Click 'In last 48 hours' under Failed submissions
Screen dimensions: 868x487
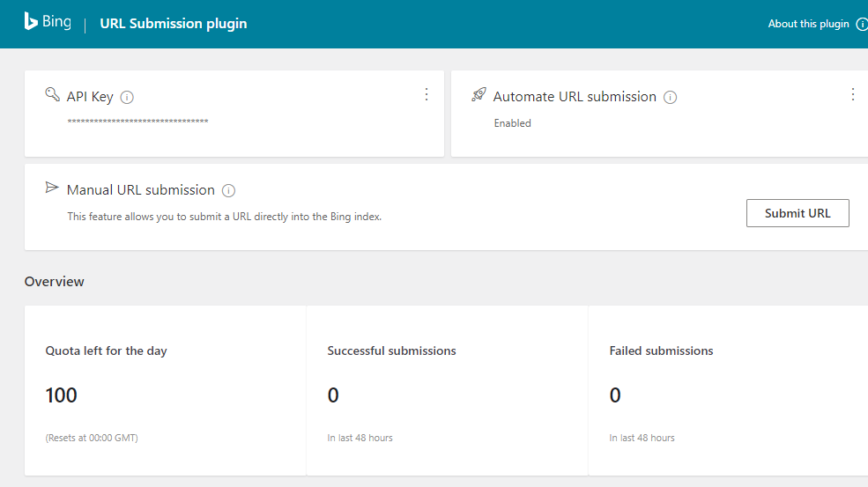point(642,438)
